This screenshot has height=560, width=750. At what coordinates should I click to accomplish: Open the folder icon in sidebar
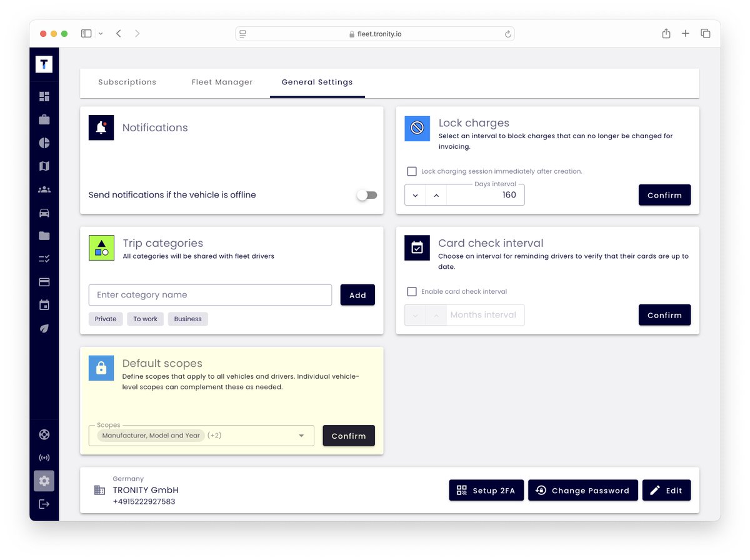(44, 236)
